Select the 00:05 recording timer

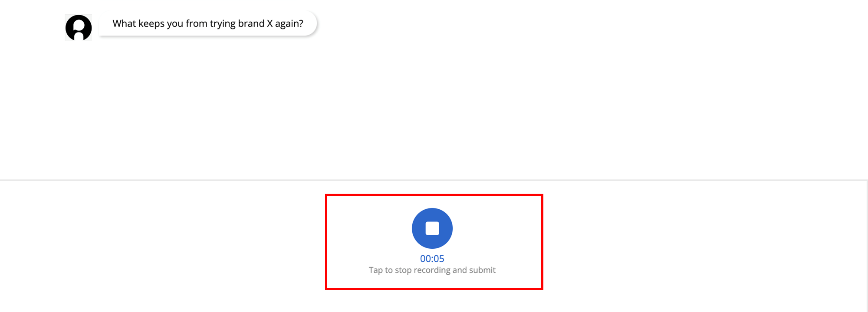(432, 259)
